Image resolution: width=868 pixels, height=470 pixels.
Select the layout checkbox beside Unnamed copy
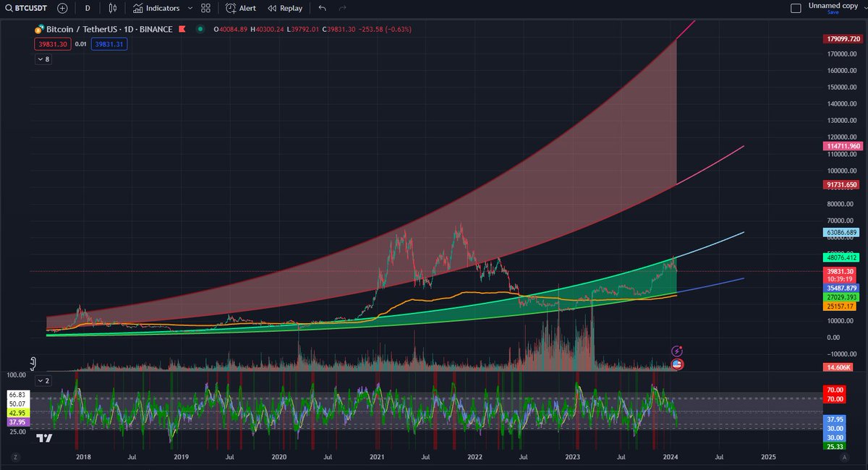[796, 8]
